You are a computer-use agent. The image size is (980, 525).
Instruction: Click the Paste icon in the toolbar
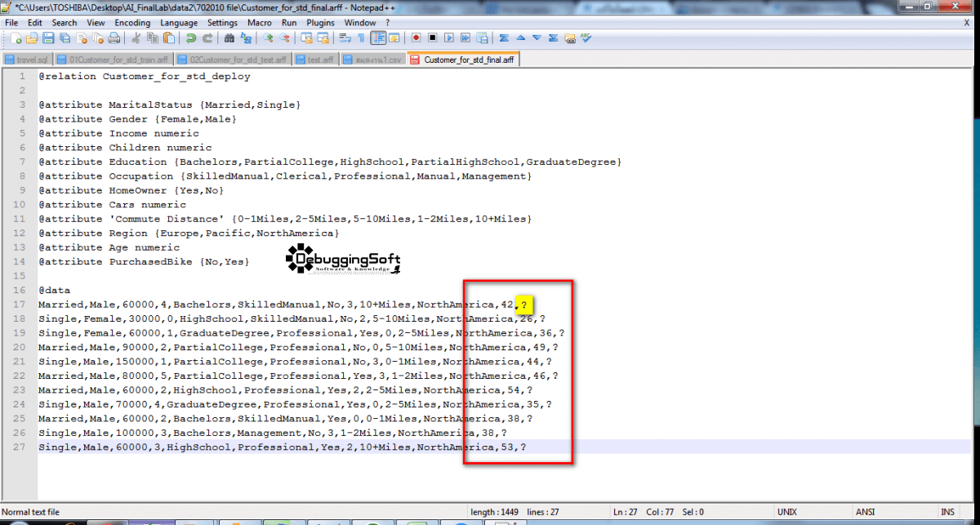[x=168, y=38]
